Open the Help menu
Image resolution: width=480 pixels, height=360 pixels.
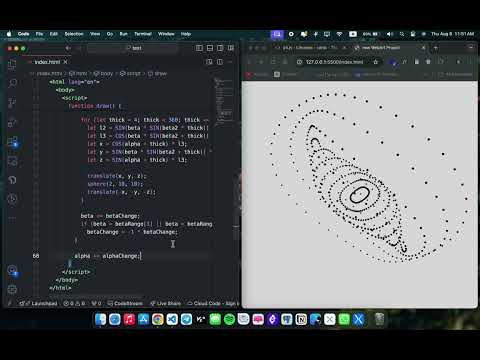pyautogui.click(x=186, y=34)
